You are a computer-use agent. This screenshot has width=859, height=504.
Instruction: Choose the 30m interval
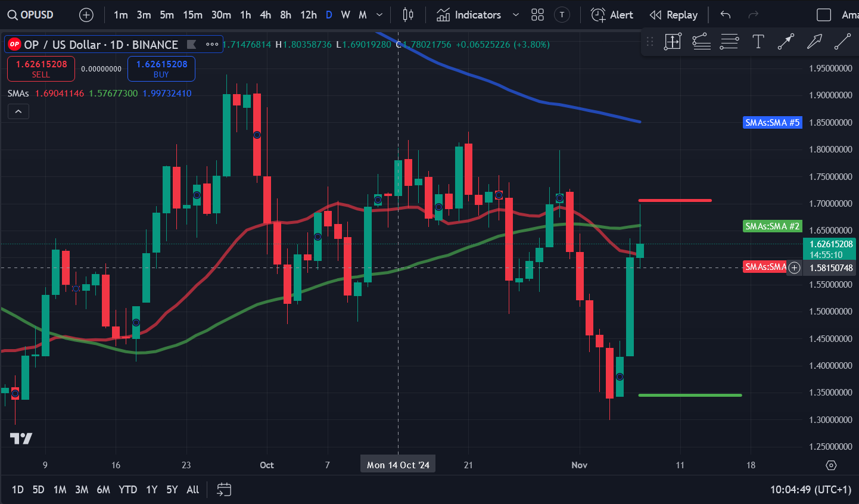(221, 15)
